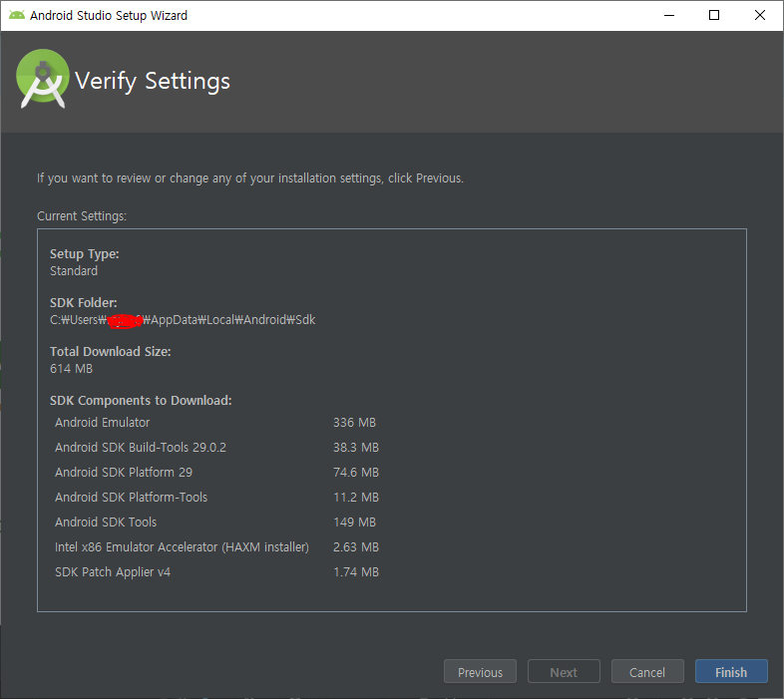The image size is (784, 699).
Task: Select 'Intel x86 Emulator Accelerator' row
Action: pyautogui.click(x=215, y=547)
